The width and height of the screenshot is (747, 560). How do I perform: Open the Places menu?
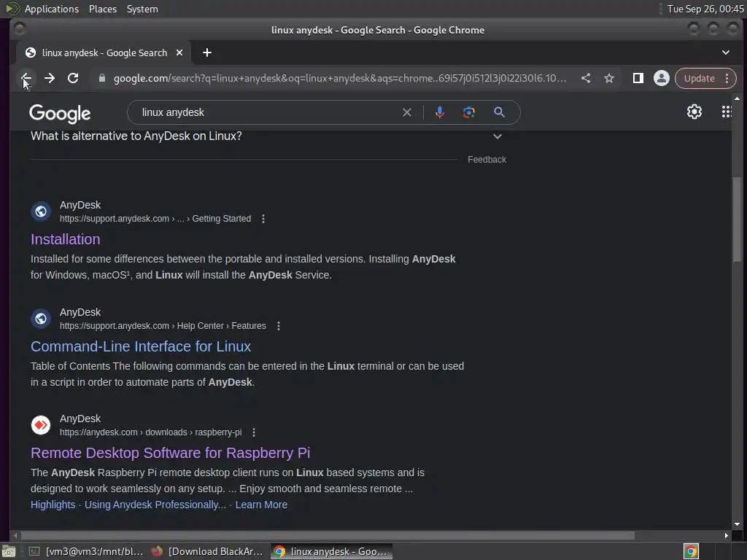(x=102, y=9)
